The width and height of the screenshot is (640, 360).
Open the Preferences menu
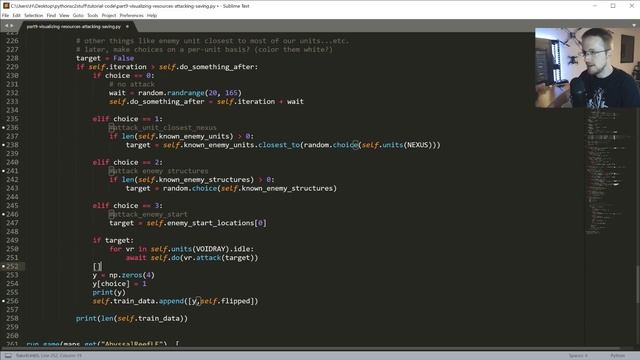point(131,16)
